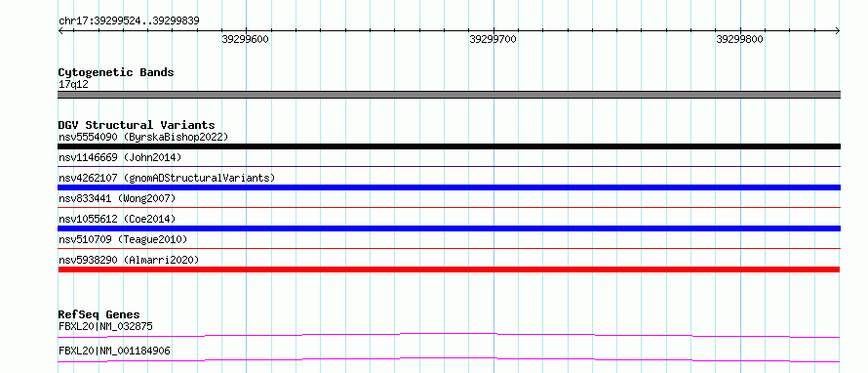Click variant label nsv1055612 (Coe2014)
Screen dimensions: 868x373
[117, 219]
